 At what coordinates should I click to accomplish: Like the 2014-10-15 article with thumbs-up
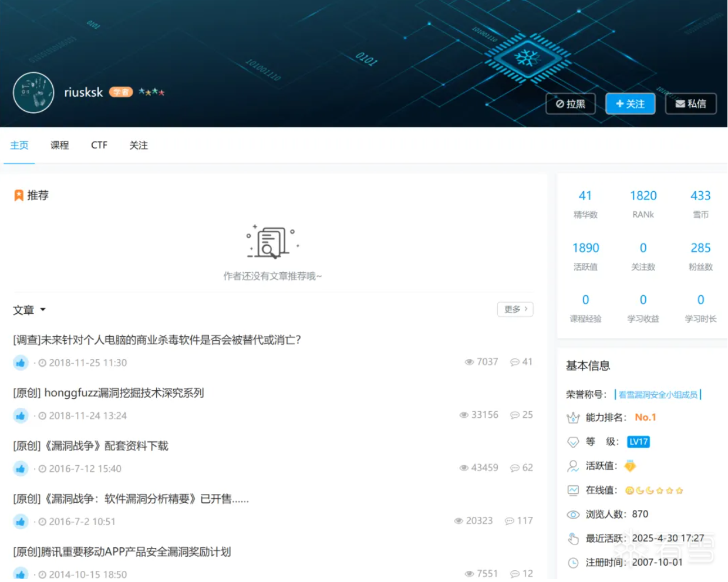tap(21, 574)
